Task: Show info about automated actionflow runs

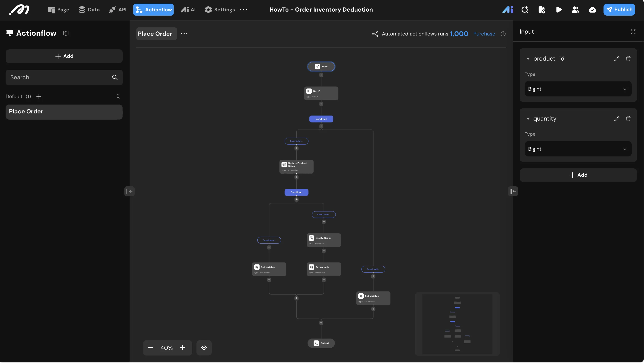Action: 503,34
